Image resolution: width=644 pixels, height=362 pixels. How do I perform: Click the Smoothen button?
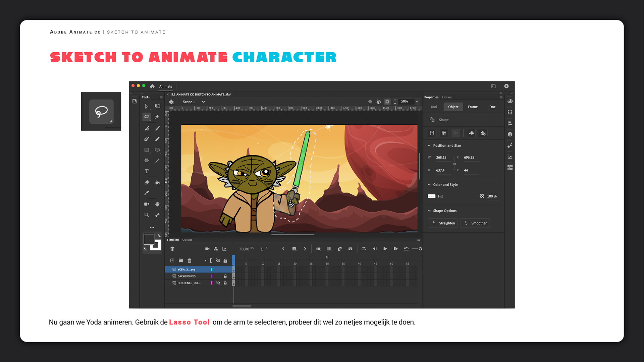click(x=475, y=223)
